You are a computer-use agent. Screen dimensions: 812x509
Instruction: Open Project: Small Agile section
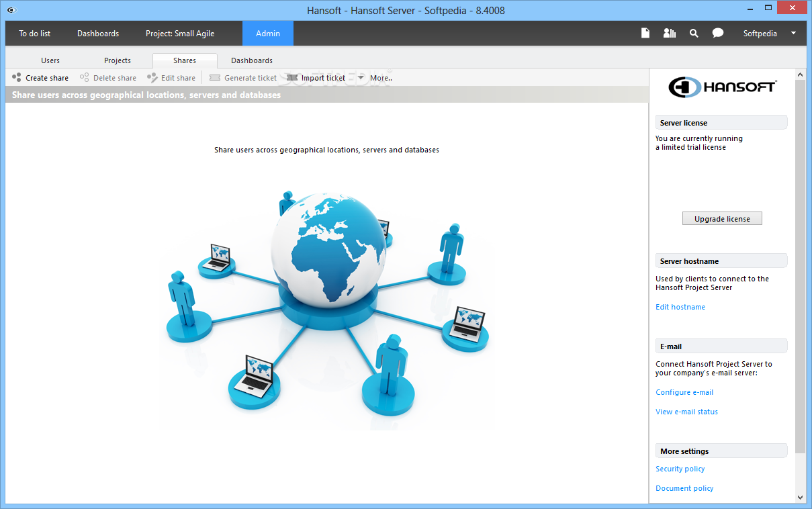coord(180,33)
